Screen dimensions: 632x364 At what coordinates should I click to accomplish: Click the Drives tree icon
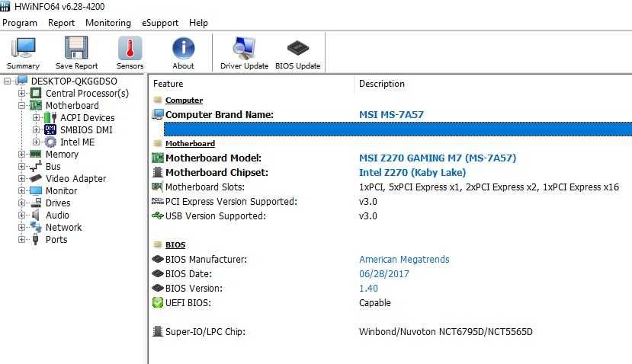tap(36, 203)
